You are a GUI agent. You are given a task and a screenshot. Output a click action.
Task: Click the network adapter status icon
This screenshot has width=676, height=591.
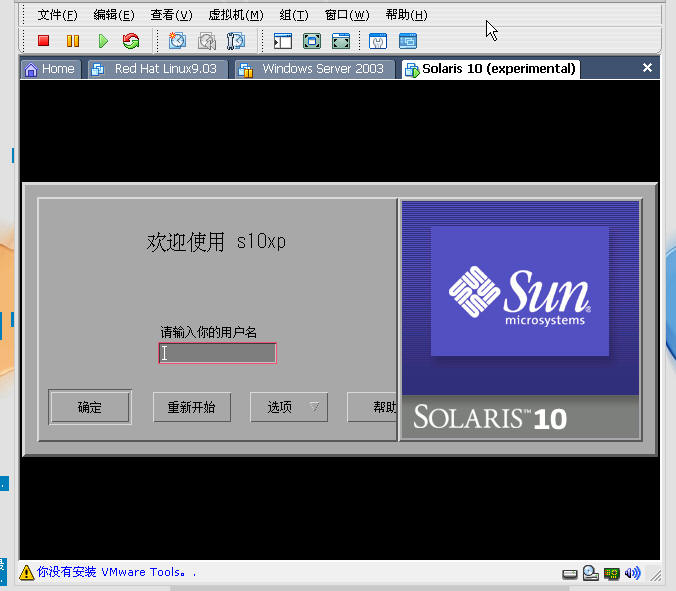pyautogui.click(x=611, y=573)
